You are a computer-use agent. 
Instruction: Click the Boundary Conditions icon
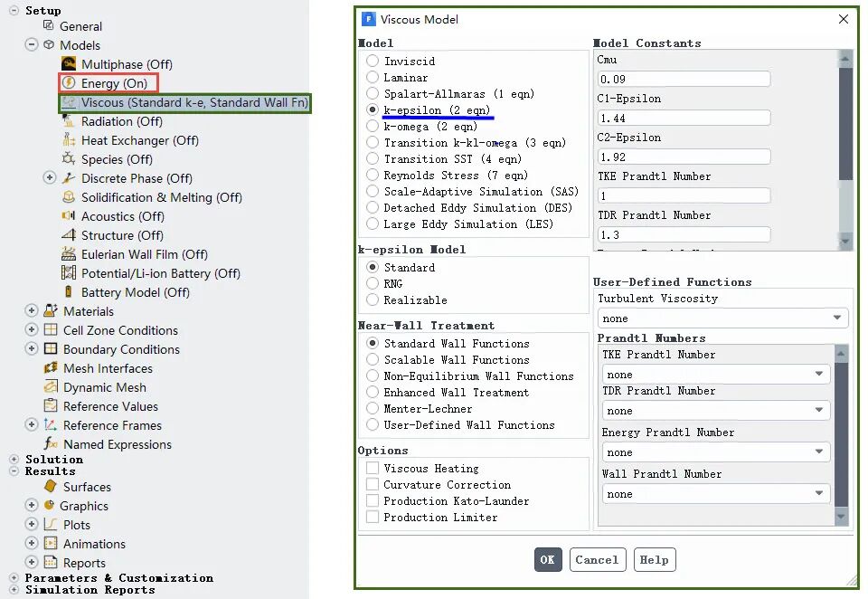click(51, 348)
